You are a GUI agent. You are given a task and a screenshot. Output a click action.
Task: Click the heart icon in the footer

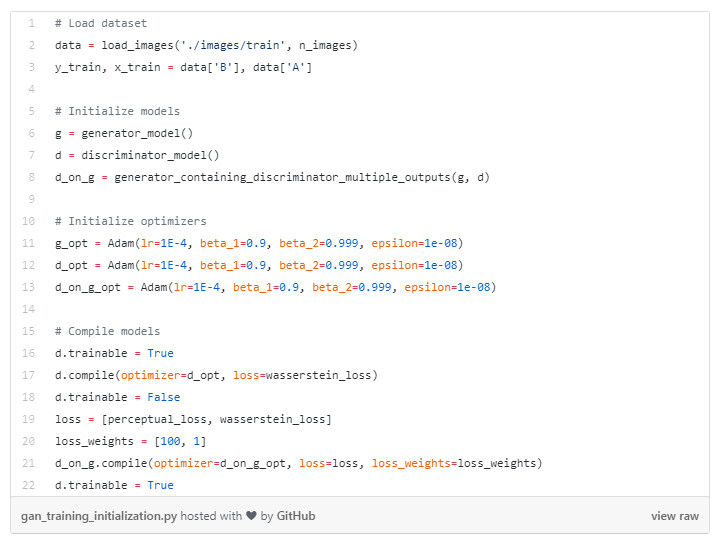click(249, 516)
